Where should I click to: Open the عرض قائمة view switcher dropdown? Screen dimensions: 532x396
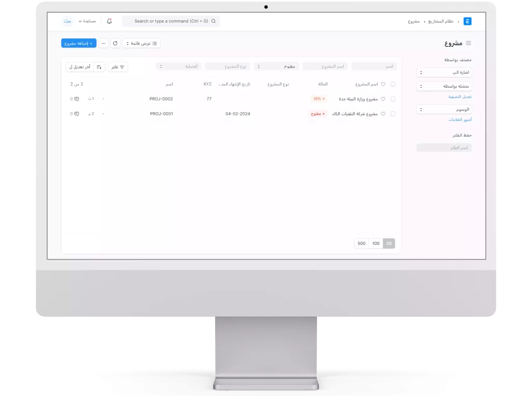coord(141,44)
